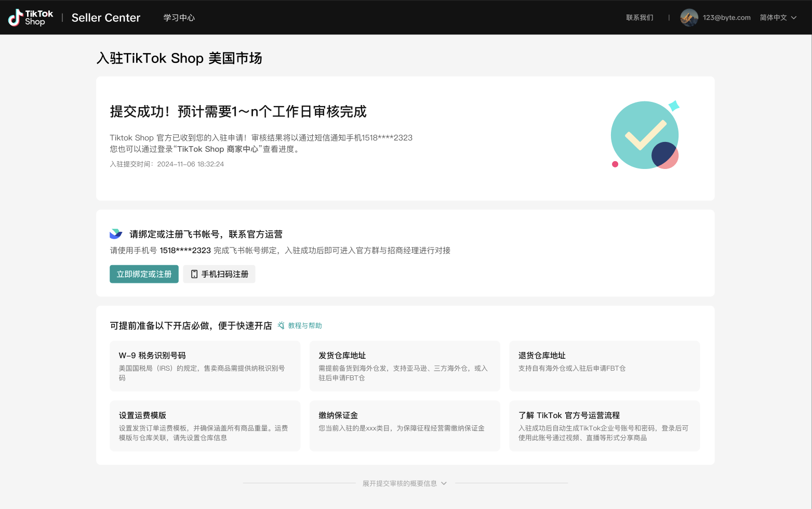Open the 123@byte.com account menu

point(727,17)
